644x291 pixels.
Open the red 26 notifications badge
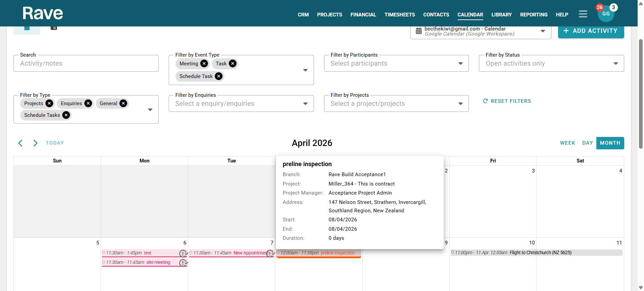(600, 7)
